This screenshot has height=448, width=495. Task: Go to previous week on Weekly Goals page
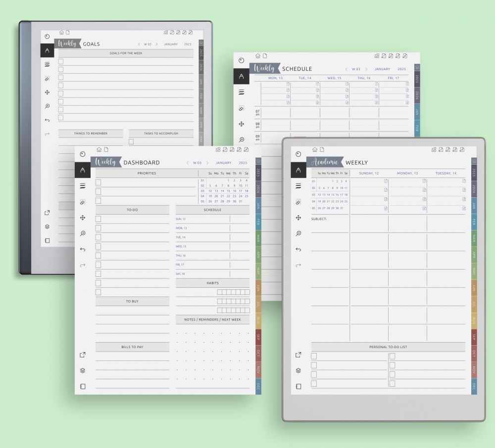point(139,44)
